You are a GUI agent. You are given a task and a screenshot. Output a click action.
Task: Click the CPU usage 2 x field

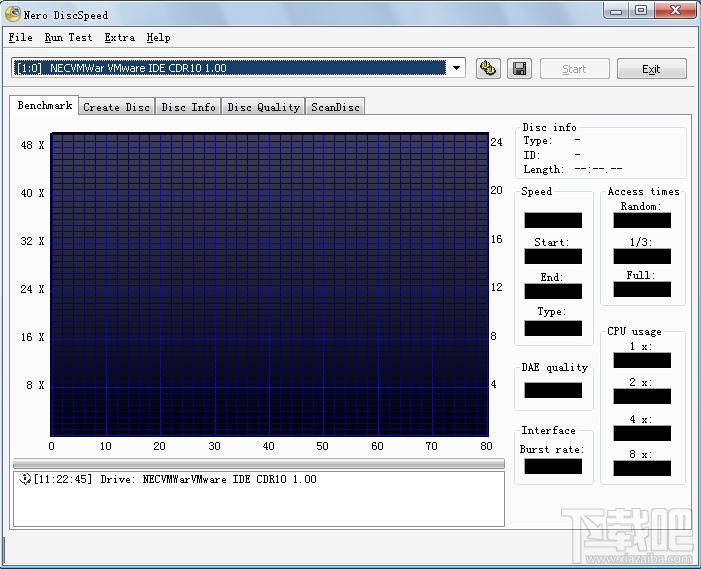click(x=642, y=396)
